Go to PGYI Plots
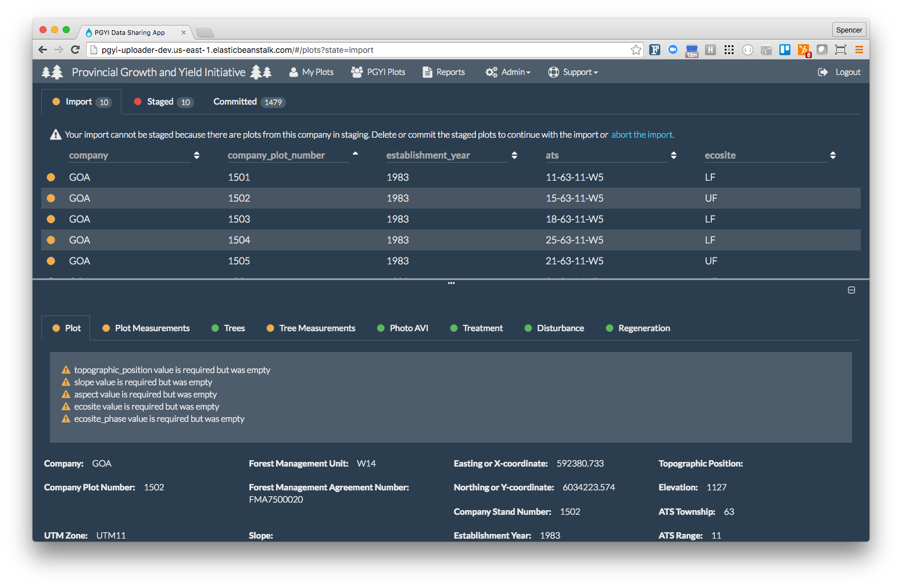The height and width of the screenshot is (588, 902). [x=378, y=72]
